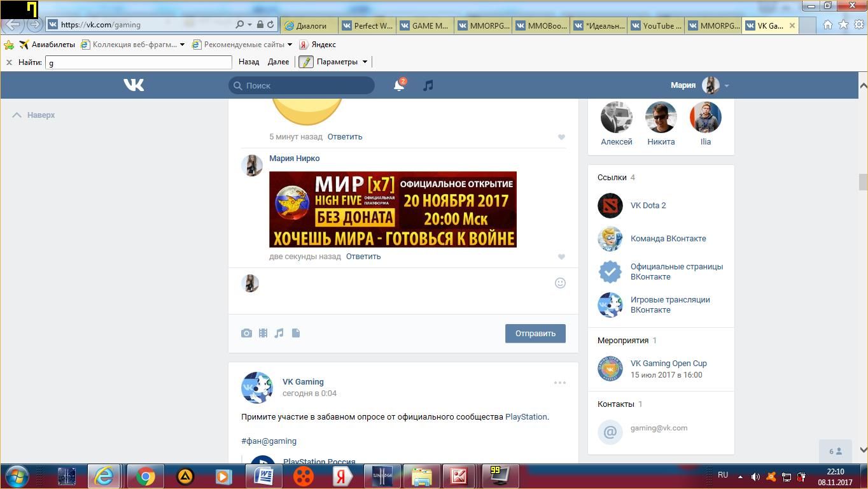Click Наверх to go to top

[x=34, y=115]
